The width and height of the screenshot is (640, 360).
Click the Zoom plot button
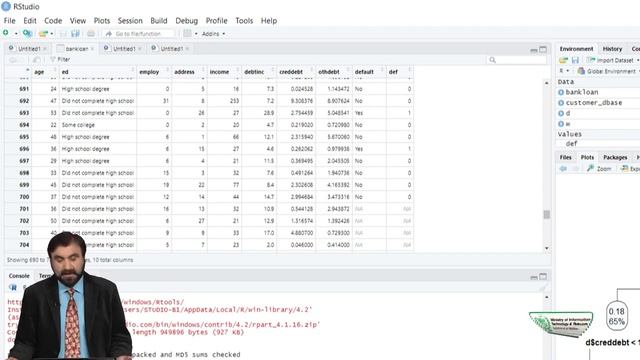[599, 169]
